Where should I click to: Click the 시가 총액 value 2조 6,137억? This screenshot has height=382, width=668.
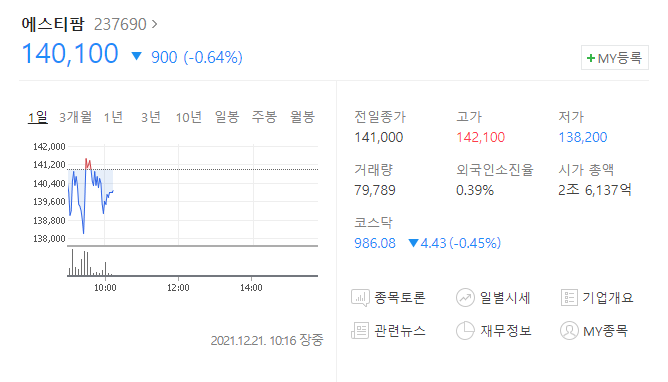(x=595, y=190)
